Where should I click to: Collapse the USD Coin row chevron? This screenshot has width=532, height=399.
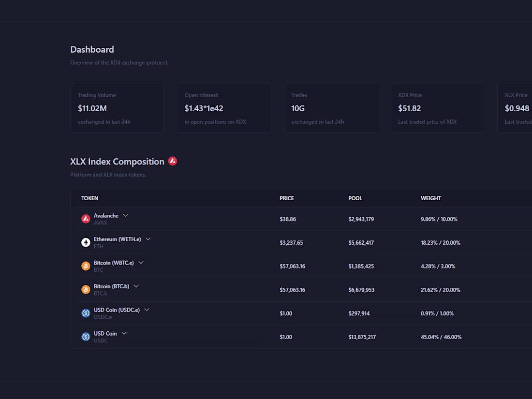(x=124, y=333)
